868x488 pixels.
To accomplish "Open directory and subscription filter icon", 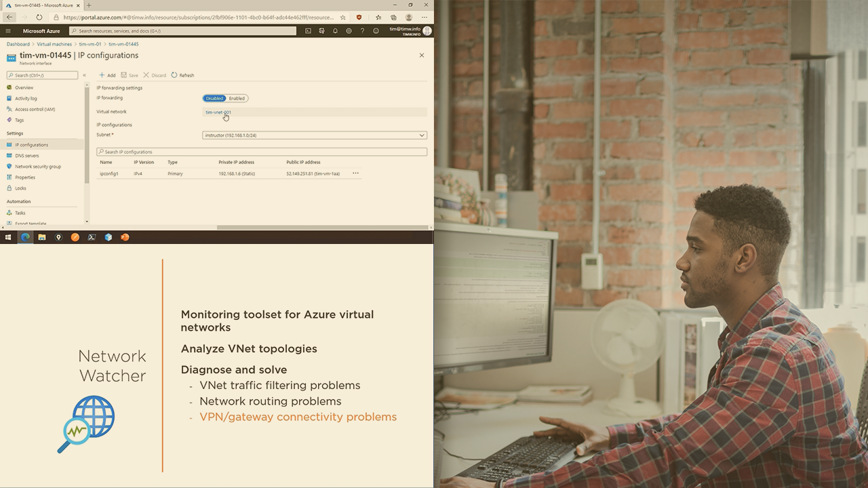I will point(321,30).
